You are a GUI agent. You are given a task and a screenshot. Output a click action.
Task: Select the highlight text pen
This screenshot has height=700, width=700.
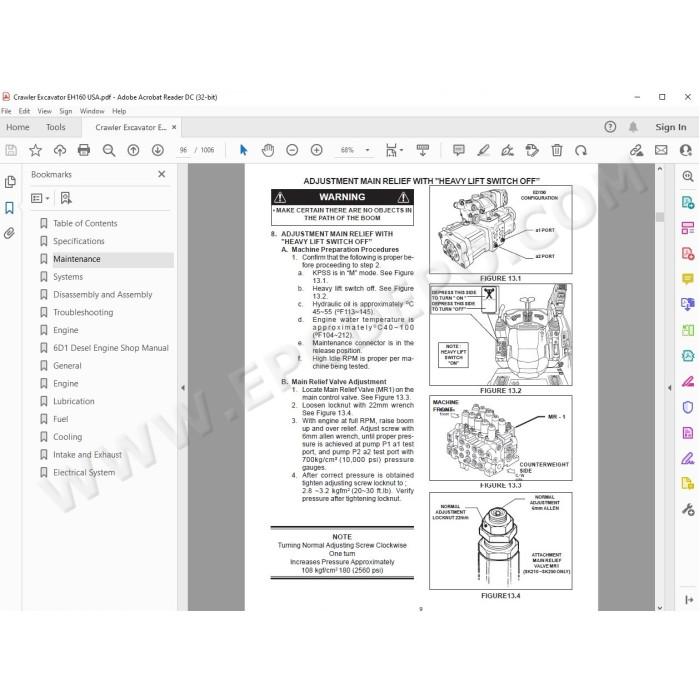tap(483, 150)
